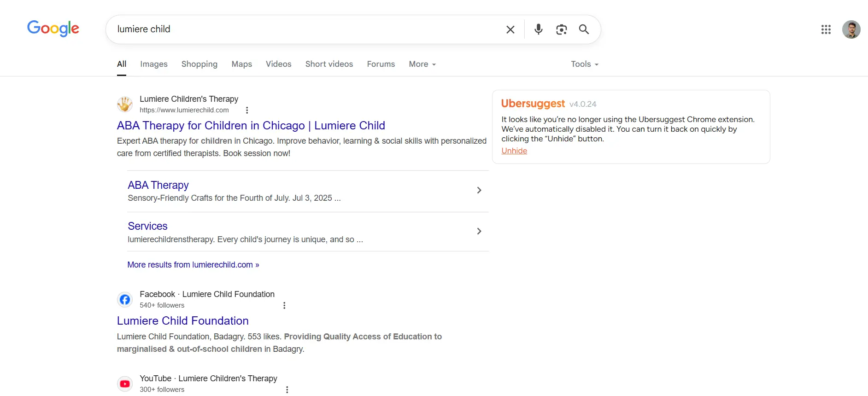Click the 300+ followers text
The height and width of the screenshot is (396, 868).
click(162, 390)
